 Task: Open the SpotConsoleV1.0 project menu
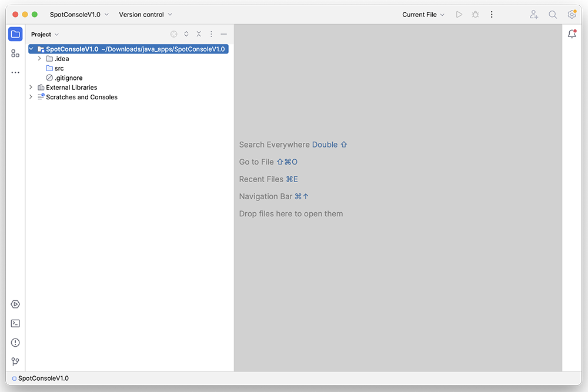[79, 15]
